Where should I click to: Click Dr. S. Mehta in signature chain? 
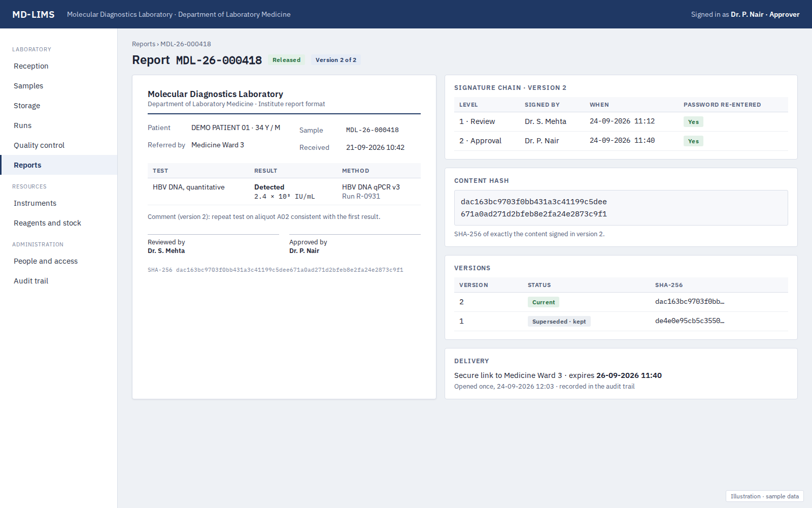[x=546, y=121]
